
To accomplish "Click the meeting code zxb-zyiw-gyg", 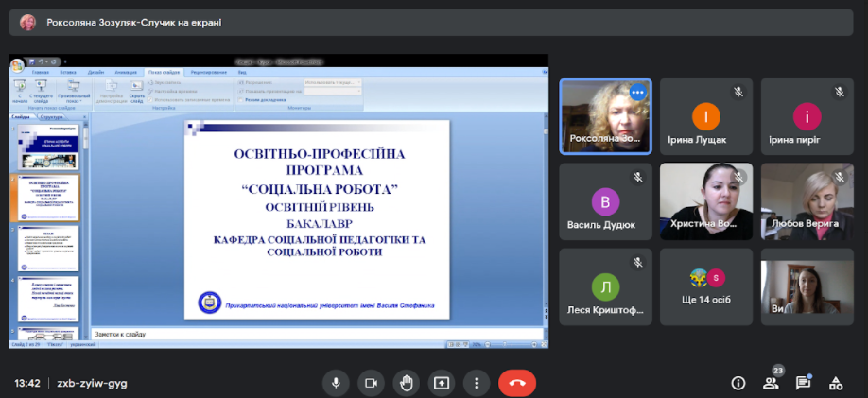I will pyautogui.click(x=92, y=383).
